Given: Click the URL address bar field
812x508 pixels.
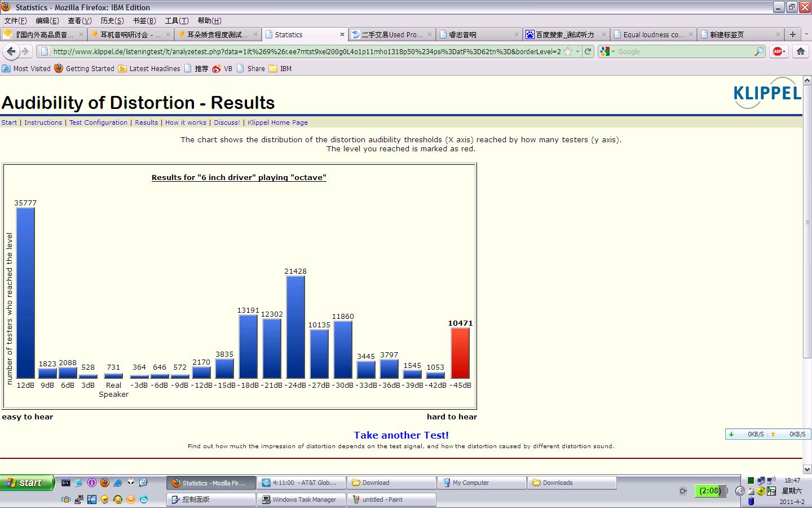Looking at the screenshot, I should tap(307, 51).
